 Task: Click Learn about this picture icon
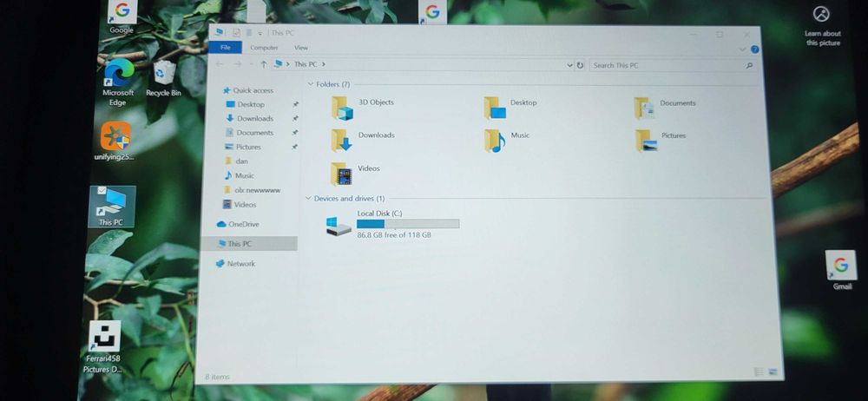pos(821,14)
